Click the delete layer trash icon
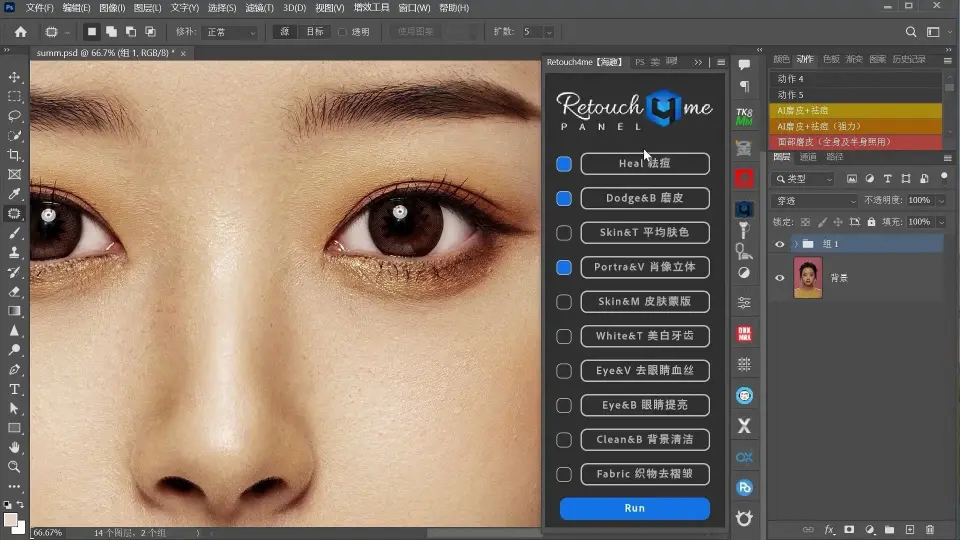The width and height of the screenshot is (960, 540). (930, 529)
